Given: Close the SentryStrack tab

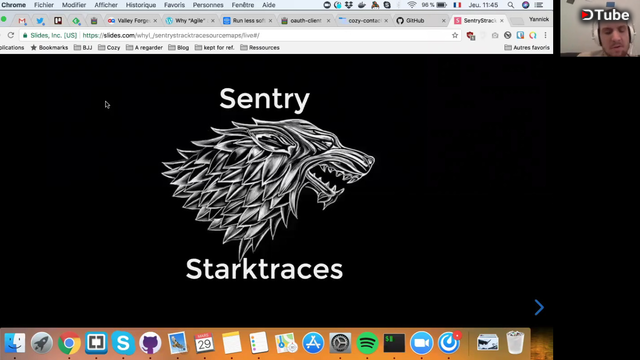Looking at the screenshot, I should point(502,20).
